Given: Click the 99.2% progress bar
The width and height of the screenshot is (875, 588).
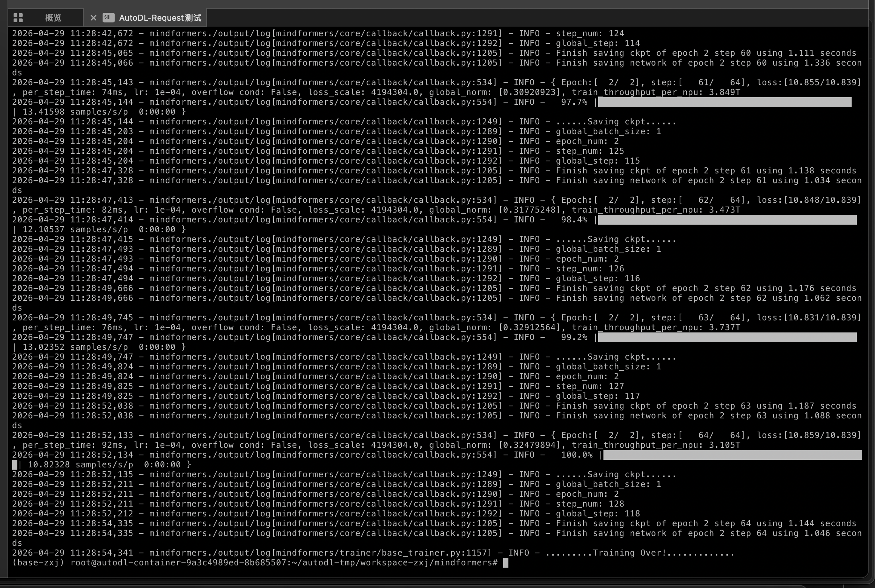Looking at the screenshot, I should click(727, 337).
